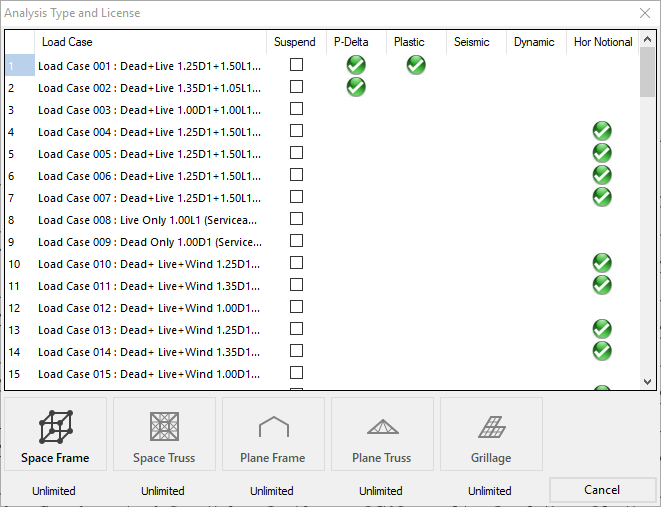
Task: Select the Grillage analysis type
Action: click(491, 434)
